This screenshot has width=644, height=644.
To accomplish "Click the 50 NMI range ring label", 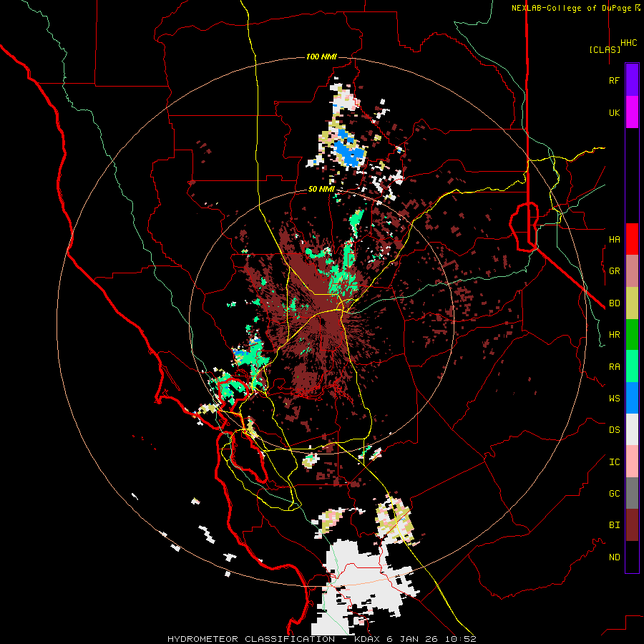I will click(321, 190).
